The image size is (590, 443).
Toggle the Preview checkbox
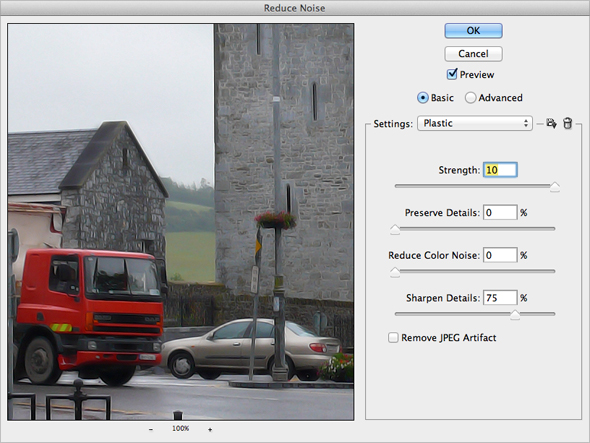click(x=452, y=74)
